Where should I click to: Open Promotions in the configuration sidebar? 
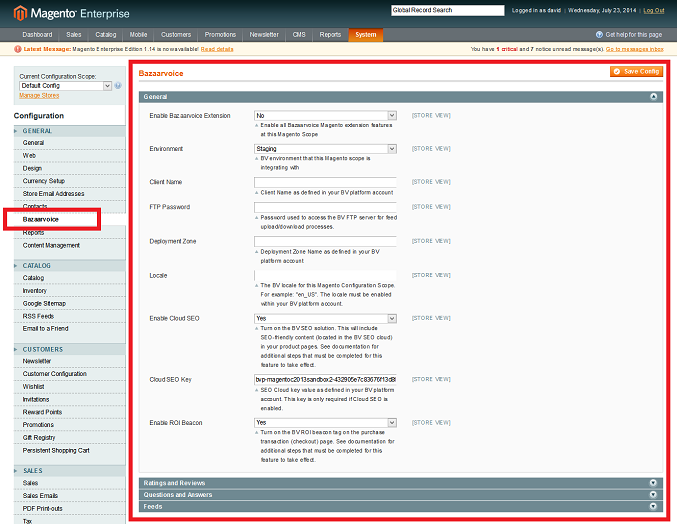pyautogui.click(x=38, y=425)
